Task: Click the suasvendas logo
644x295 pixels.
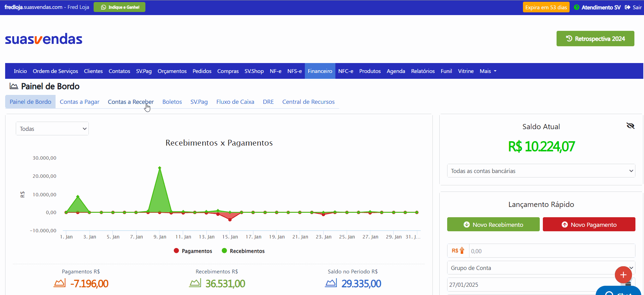Action: 44,39
